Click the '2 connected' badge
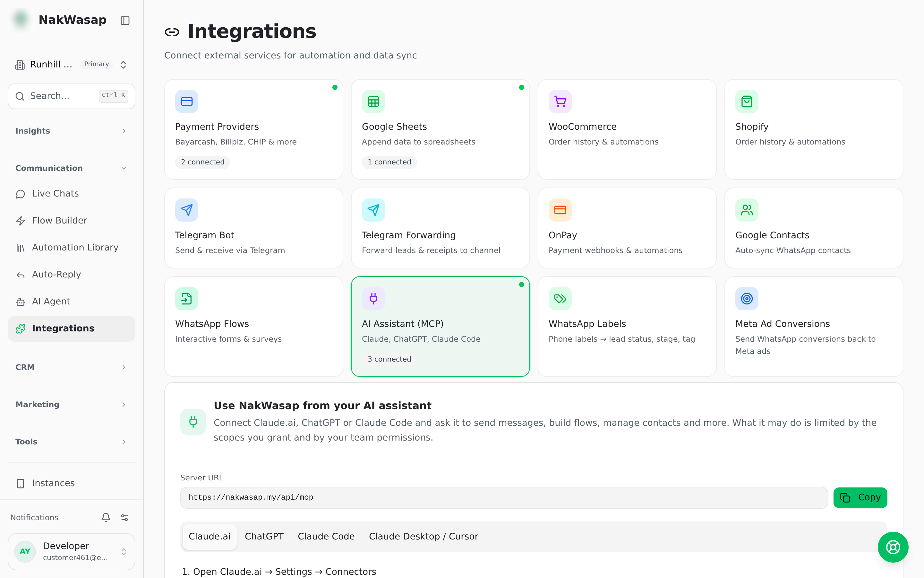The image size is (924, 578). pos(202,162)
